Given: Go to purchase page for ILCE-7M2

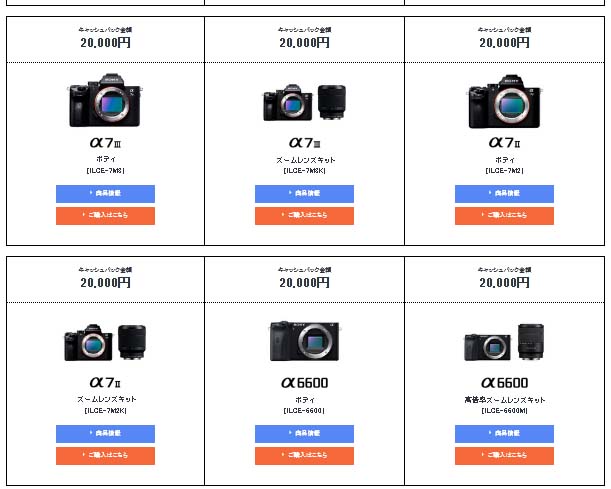Looking at the screenshot, I should (504, 216).
